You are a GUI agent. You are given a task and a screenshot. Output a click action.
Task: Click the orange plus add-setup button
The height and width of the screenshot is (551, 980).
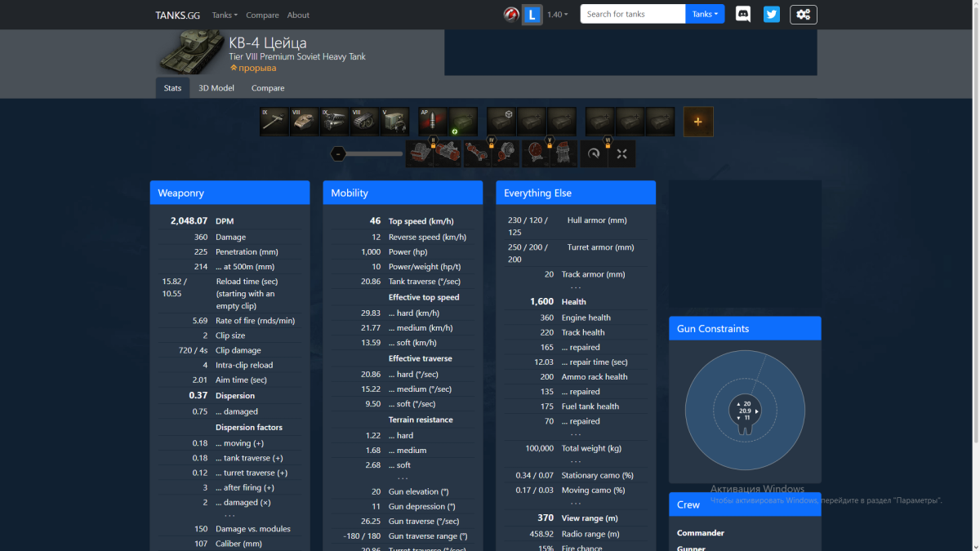698,121
